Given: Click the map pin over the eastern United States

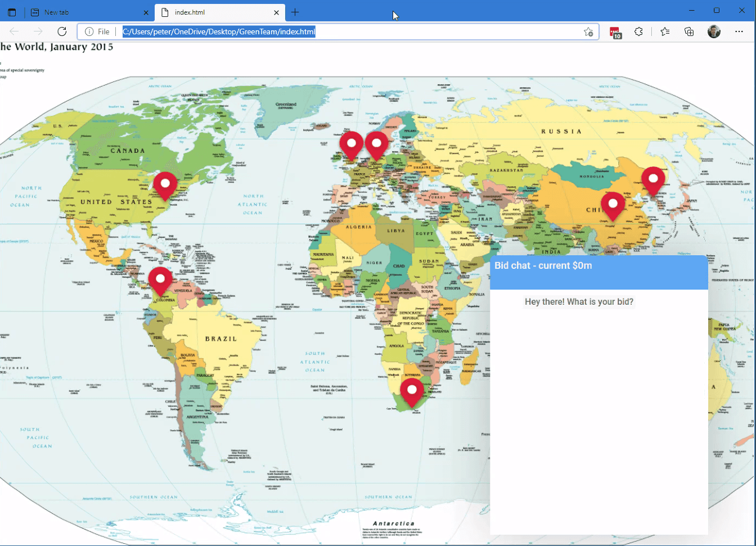Looking at the screenshot, I should (x=165, y=186).
